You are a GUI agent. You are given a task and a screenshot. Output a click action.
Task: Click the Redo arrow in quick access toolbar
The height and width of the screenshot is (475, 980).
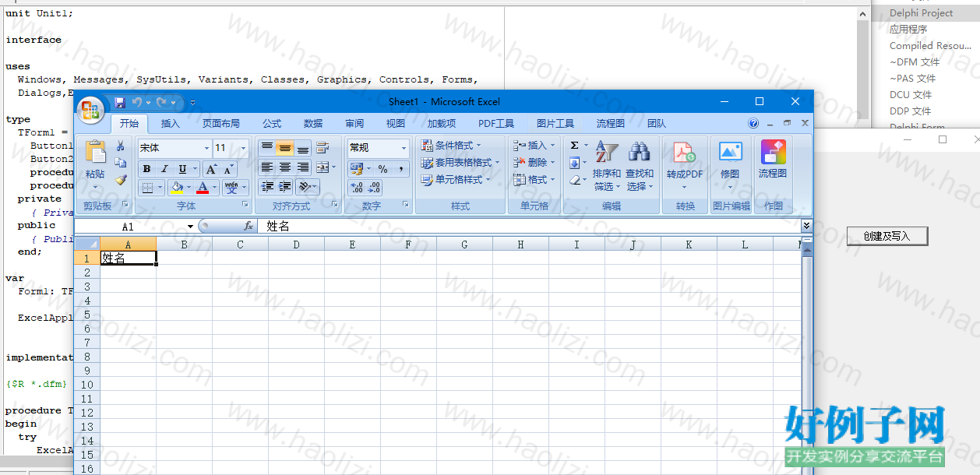tap(161, 102)
